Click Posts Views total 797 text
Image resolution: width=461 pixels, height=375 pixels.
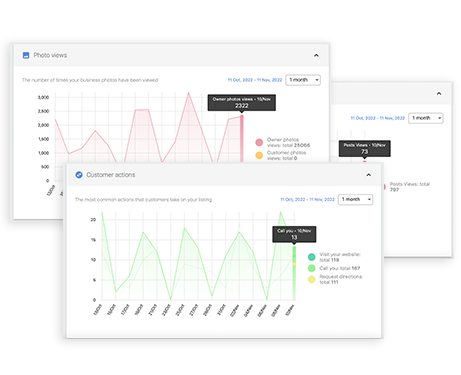pyautogui.click(x=410, y=187)
